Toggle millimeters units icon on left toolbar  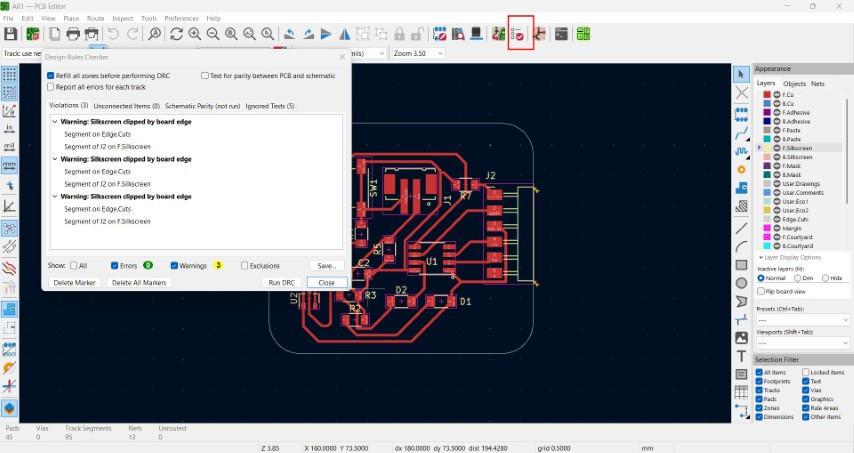coord(9,166)
